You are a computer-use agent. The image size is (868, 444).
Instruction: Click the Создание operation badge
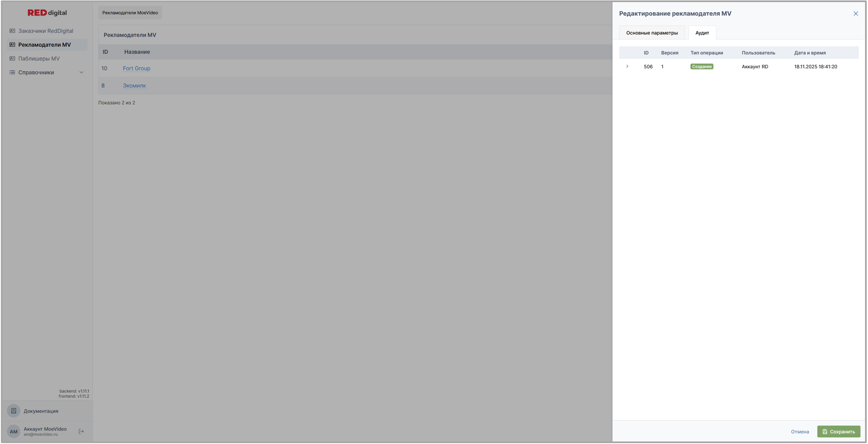pyautogui.click(x=701, y=66)
